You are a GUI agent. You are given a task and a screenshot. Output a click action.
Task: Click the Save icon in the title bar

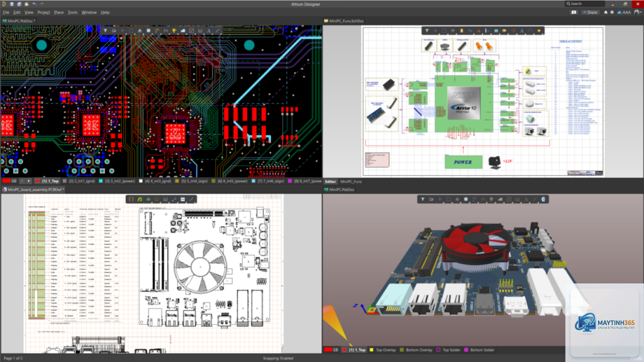point(12,4)
